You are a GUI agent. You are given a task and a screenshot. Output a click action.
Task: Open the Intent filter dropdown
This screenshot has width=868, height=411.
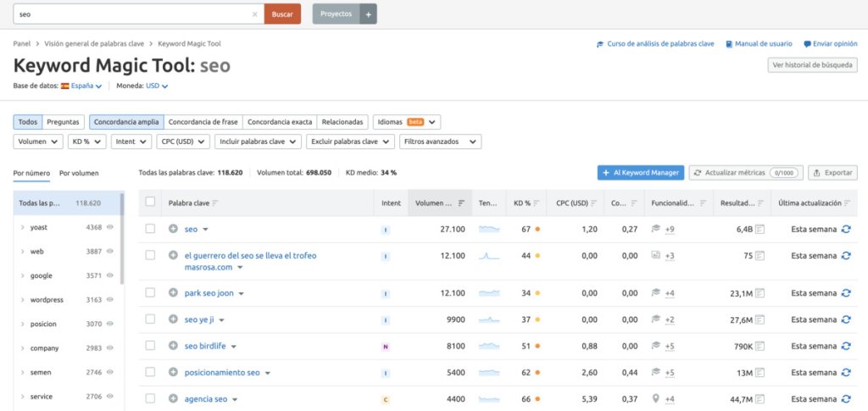pyautogui.click(x=131, y=142)
